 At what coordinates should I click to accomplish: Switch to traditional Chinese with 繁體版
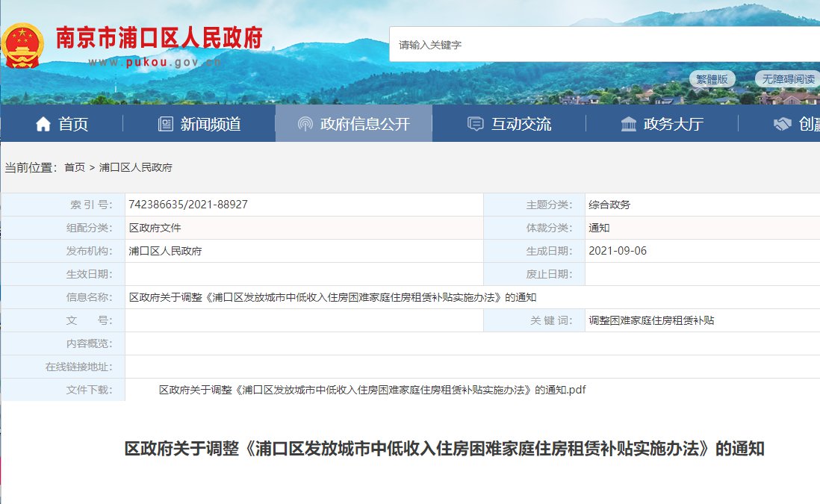[x=712, y=79]
